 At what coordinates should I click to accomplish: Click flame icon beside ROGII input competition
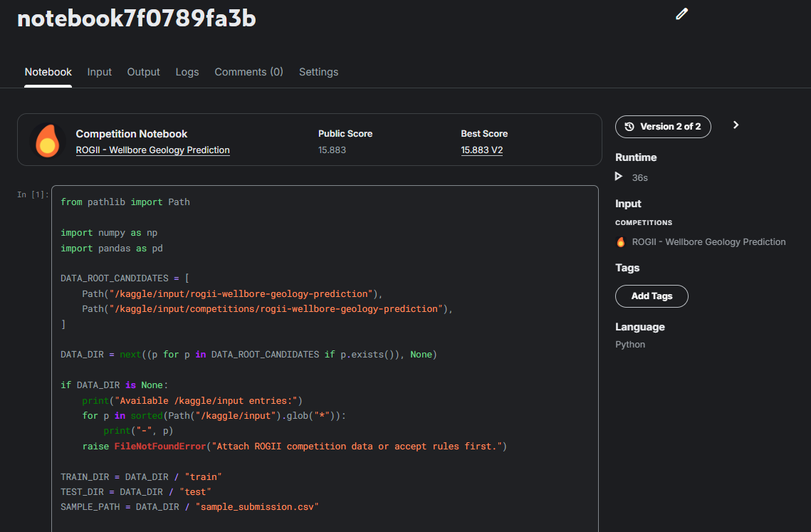pos(621,241)
